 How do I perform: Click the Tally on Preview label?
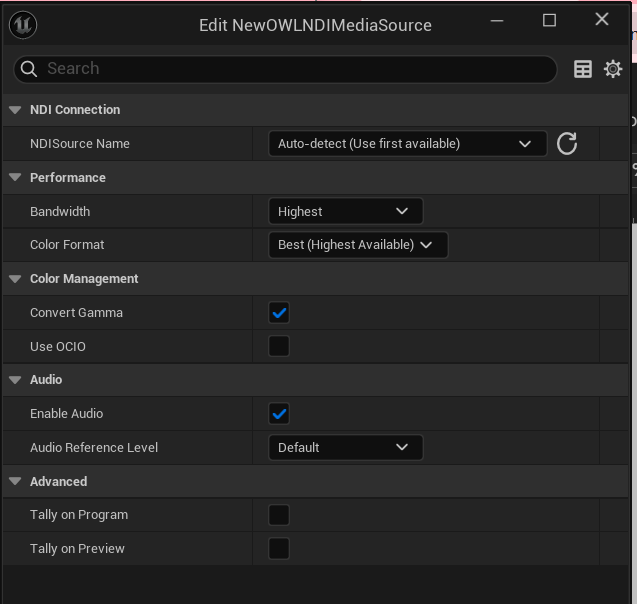(77, 549)
